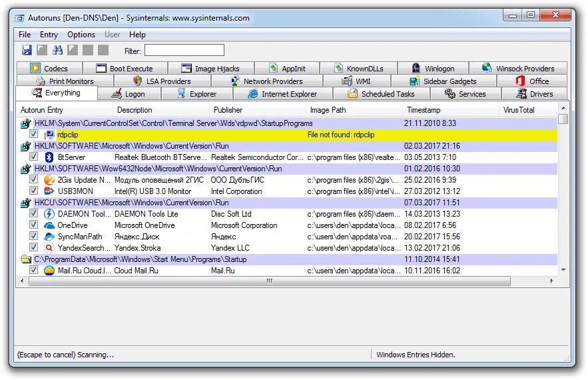Click the Startup folder icon

pos(26,259)
